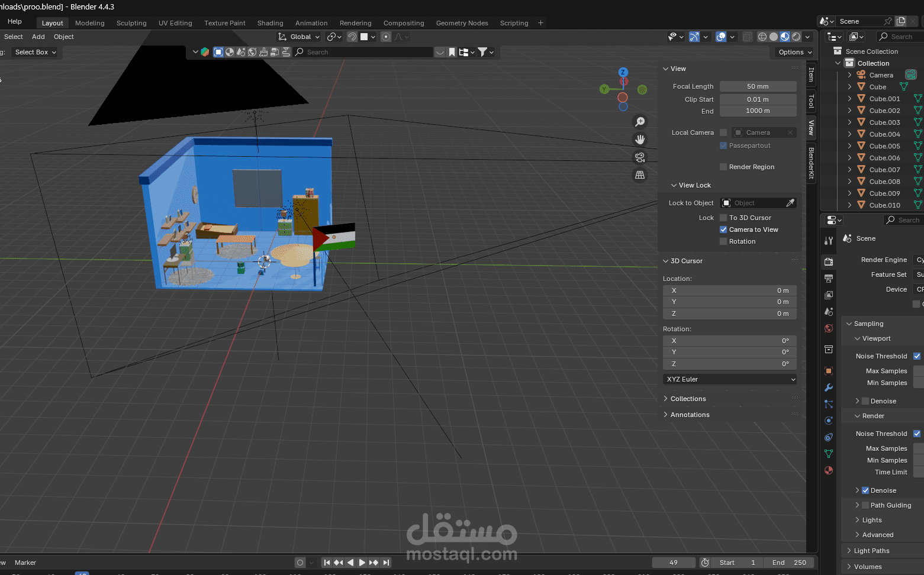924x575 pixels.
Task: Jump to the first frame
Action: pyautogui.click(x=327, y=563)
